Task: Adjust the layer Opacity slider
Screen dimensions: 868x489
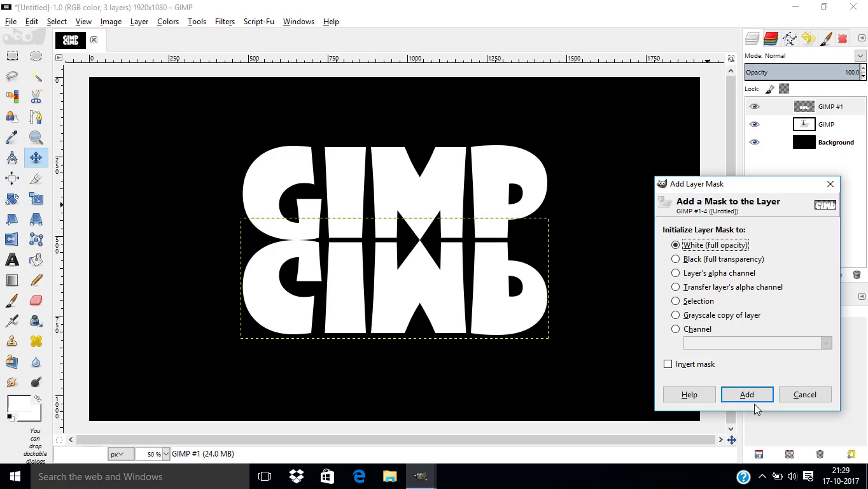Action: click(802, 72)
